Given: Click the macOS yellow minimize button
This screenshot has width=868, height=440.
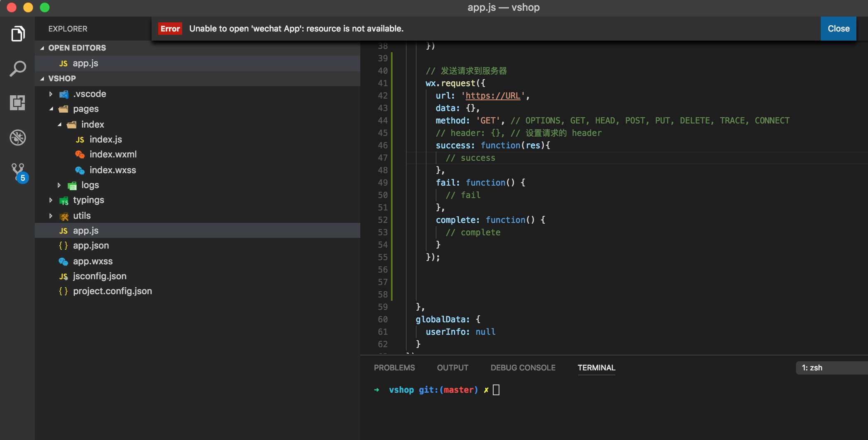Looking at the screenshot, I should pyautogui.click(x=28, y=7).
